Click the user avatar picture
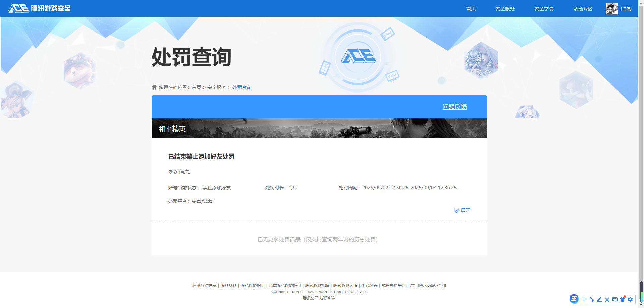Image resolution: width=644 pixels, height=308 pixels. click(x=611, y=8)
